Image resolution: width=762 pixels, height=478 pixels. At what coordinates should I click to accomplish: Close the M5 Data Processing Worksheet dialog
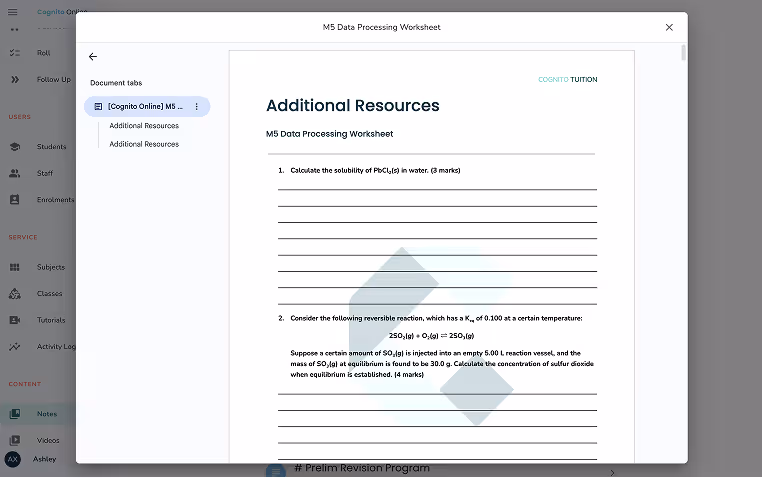click(x=669, y=27)
